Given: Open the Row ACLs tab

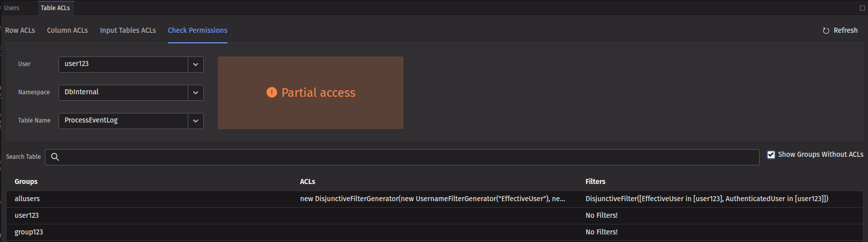Looking at the screenshot, I should [x=20, y=30].
